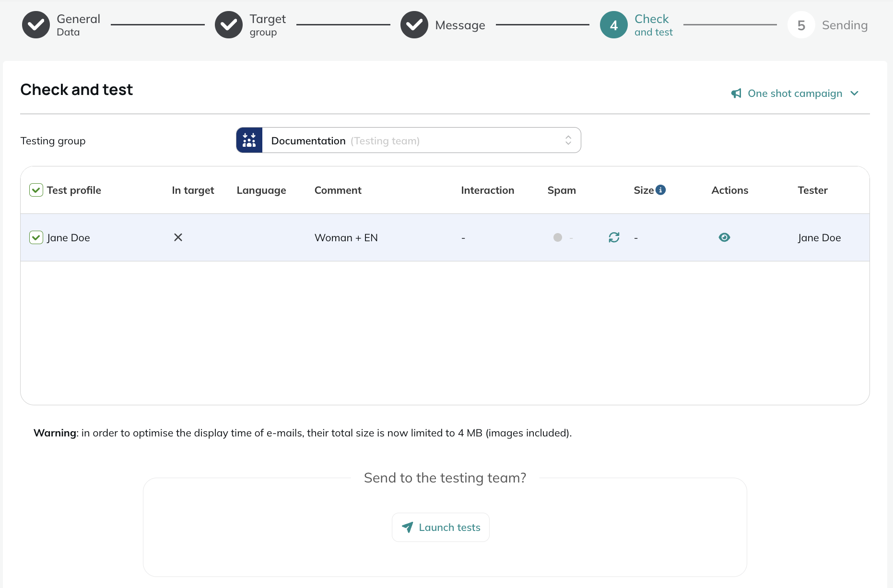Click the Size info icon

point(660,190)
